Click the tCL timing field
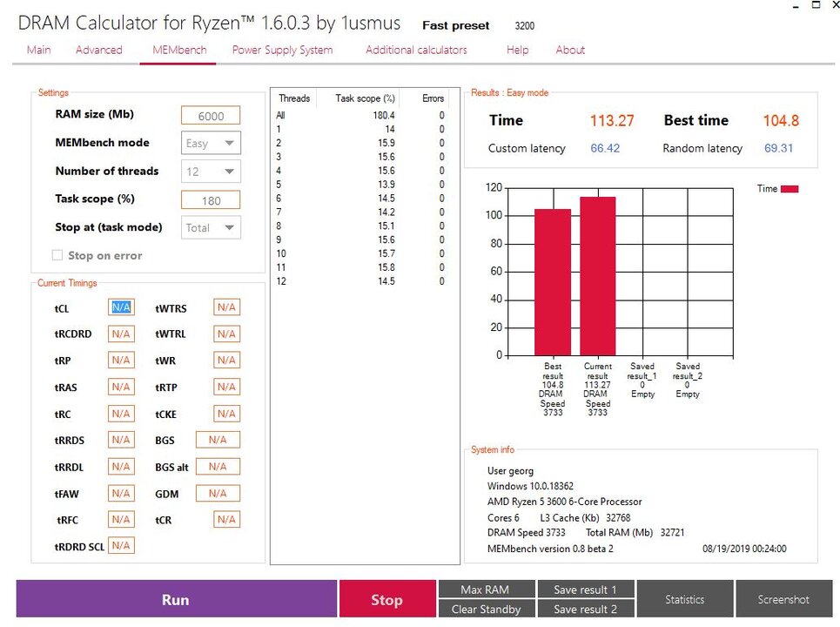 [x=121, y=307]
